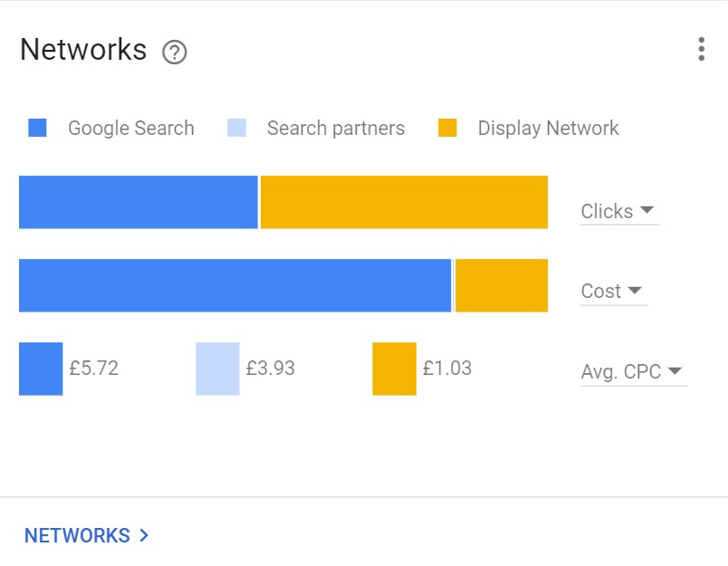The height and width of the screenshot is (566, 728).
Task: Click the Google Search legend label
Action: click(x=131, y=129)
